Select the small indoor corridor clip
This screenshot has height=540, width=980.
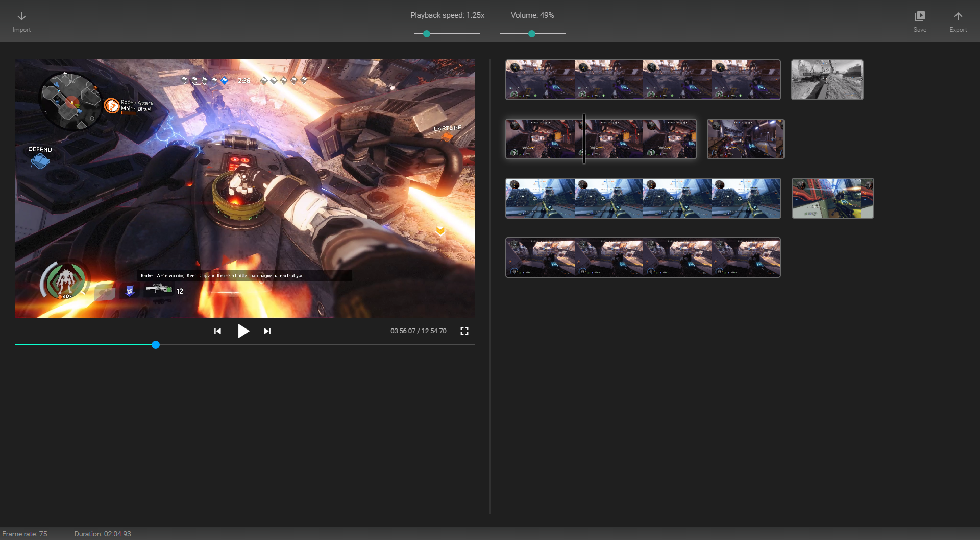click(745, 139)
